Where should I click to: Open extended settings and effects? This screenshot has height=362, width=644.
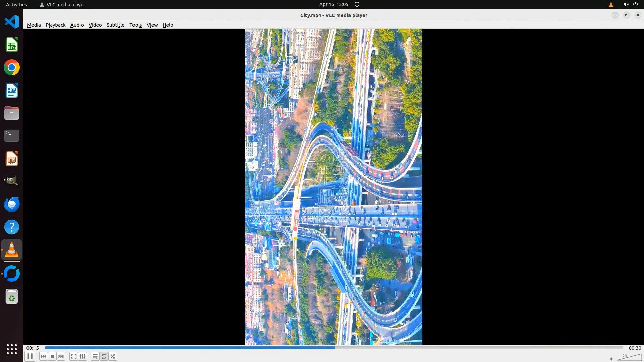[x=83, y=356]
